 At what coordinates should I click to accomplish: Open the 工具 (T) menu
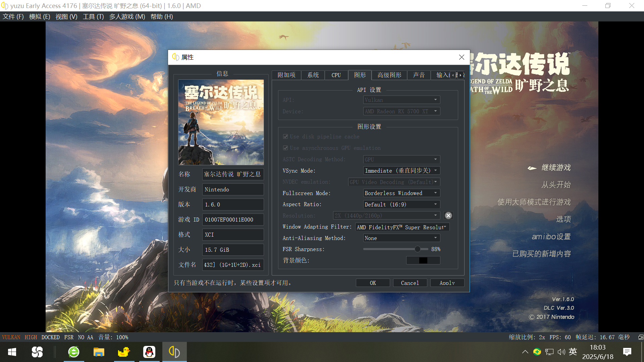(93, 17)
